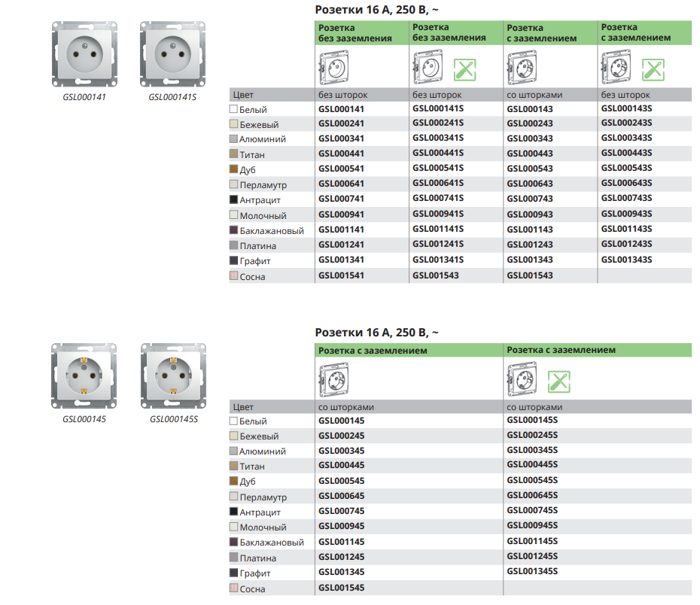Screen dimensions: 700x605
Task: Select article code GSL001141S
Action: pos(438,229)
